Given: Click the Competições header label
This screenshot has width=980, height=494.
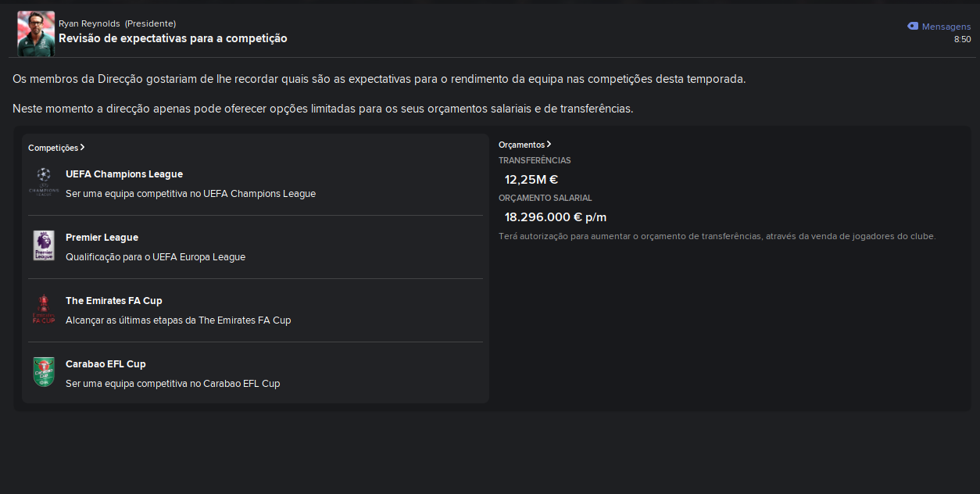Looking at the screenshot, I should [53, 148].
